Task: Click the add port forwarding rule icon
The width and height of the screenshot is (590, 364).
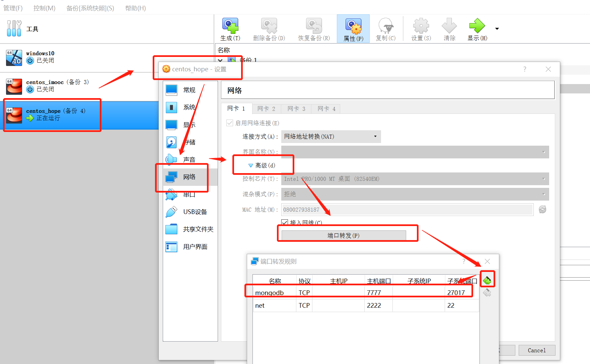Action: [x=488, y=279]
